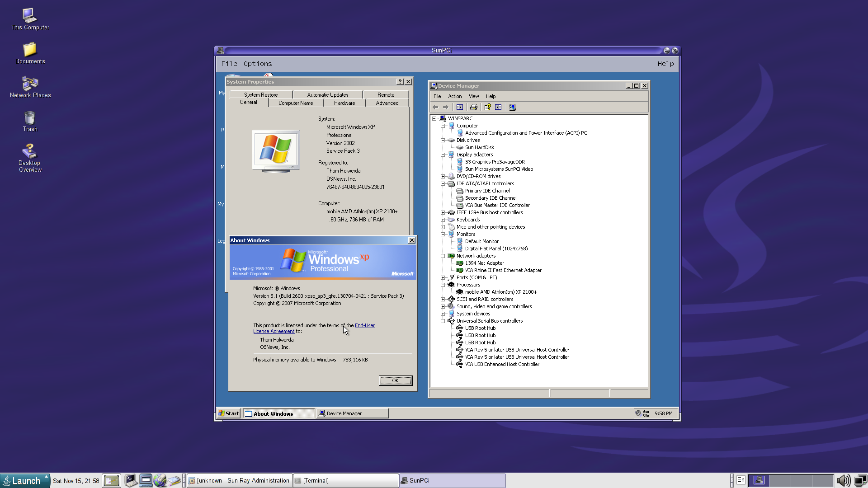Click the Properties help icon in Device Manager toolbar
The width and height of the screenshot is (868, 488).
pyautogui.click(x=487, y=107)
